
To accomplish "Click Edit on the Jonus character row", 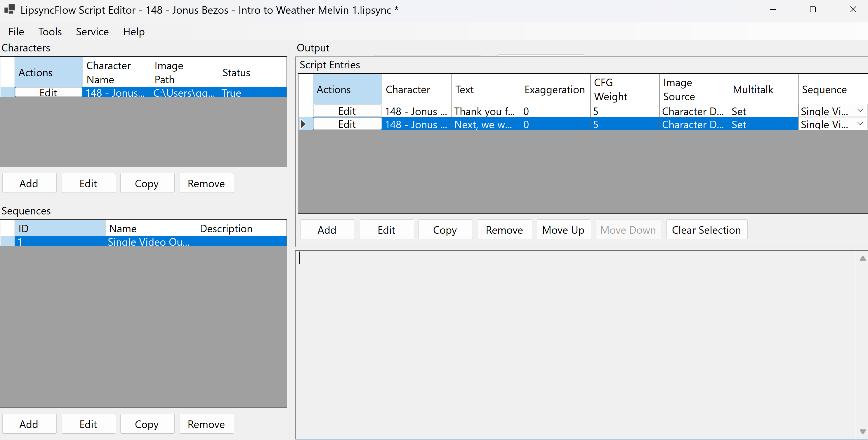I will coord(48,92).
